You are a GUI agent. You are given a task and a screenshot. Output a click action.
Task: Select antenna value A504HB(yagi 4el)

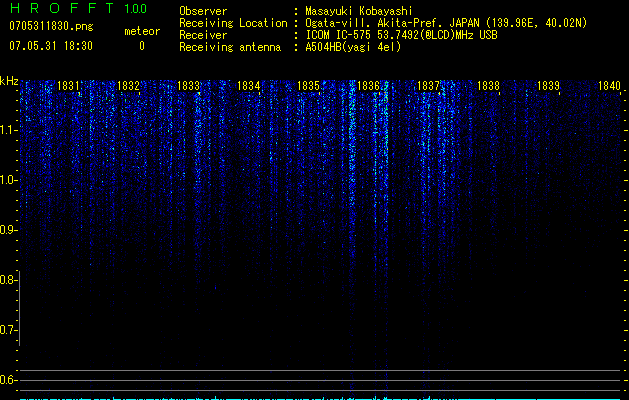[353, 47]
